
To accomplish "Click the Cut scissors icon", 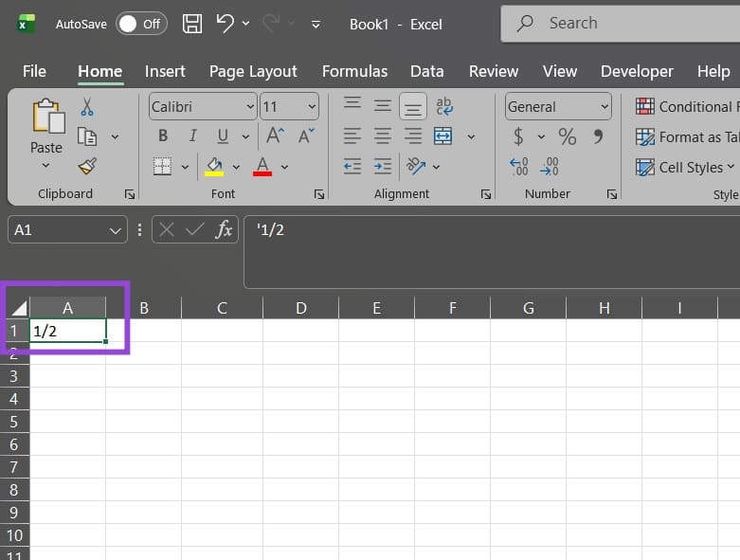I will (x=87, y=107).
